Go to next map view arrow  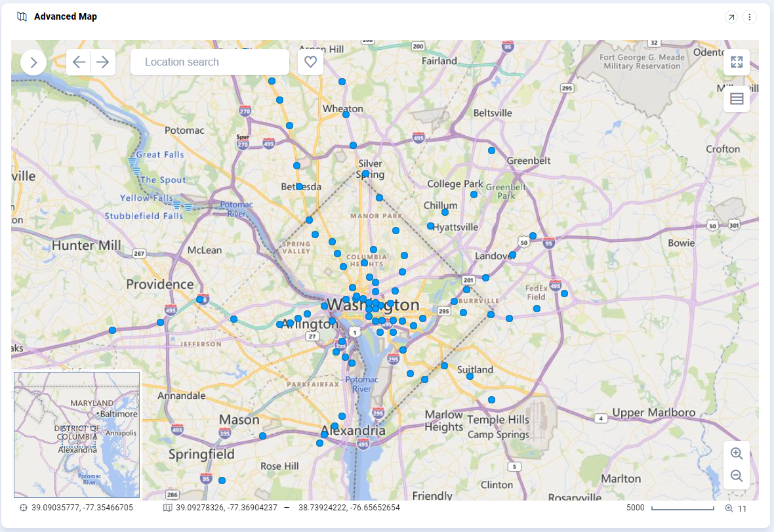[x=103, y=62]
